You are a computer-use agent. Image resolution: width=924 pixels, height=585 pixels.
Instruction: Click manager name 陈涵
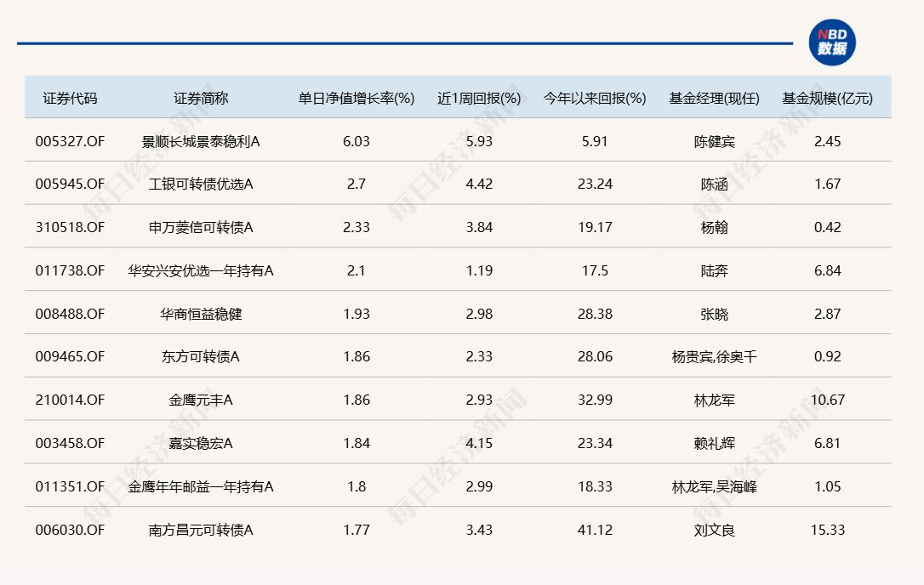pos(714,184)
